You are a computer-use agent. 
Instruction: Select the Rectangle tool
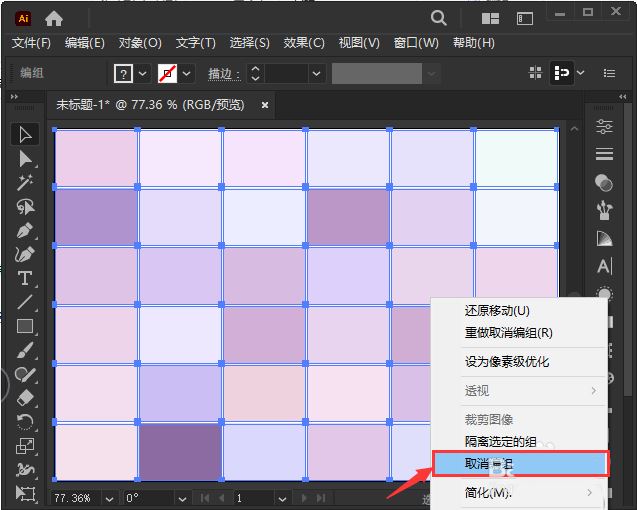[x=25, y=326]
